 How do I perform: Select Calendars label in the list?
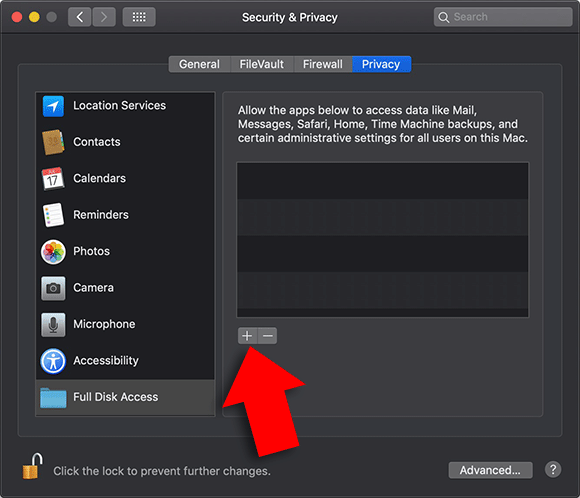[x=100, y=178]
